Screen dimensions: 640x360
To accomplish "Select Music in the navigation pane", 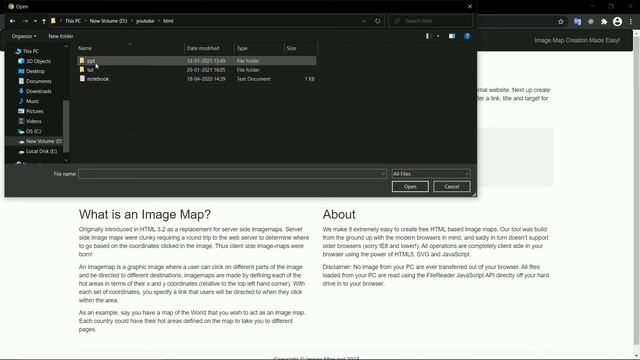I will click(29, 101).
